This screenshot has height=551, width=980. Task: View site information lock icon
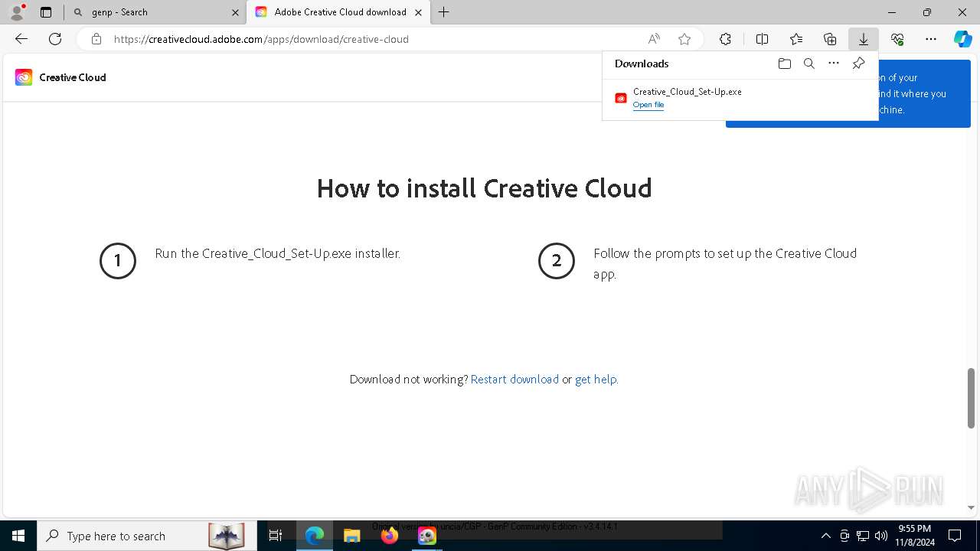(x=96, y=39)
